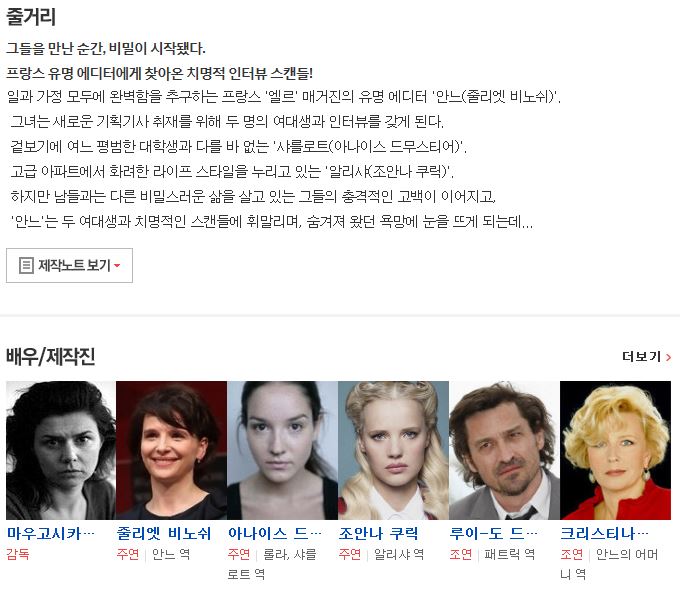Open the 조안나 쿠릭 photo thumbnail
This screenshot has height=590, width=680.
(393, 450)
